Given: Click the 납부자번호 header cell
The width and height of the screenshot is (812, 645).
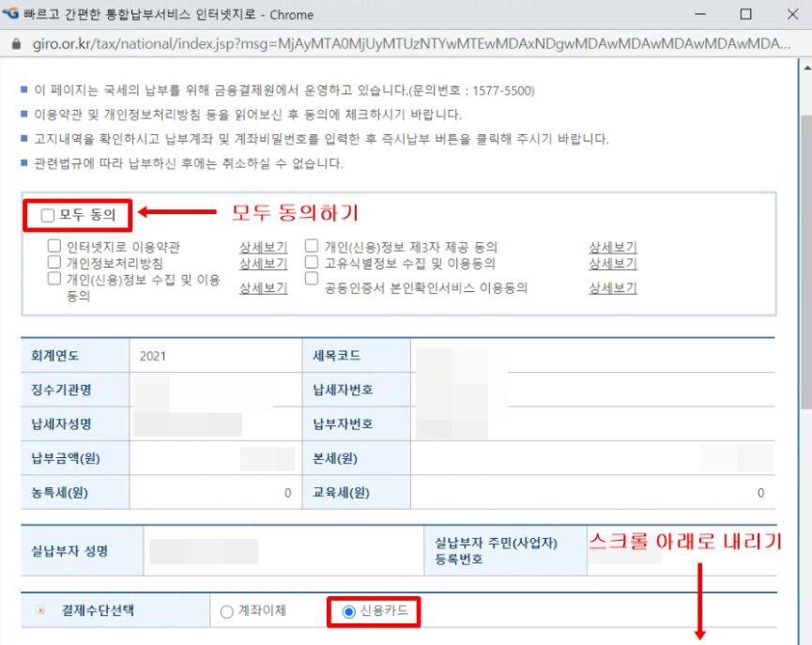Looking at the screenshot, I should point(357,423).
